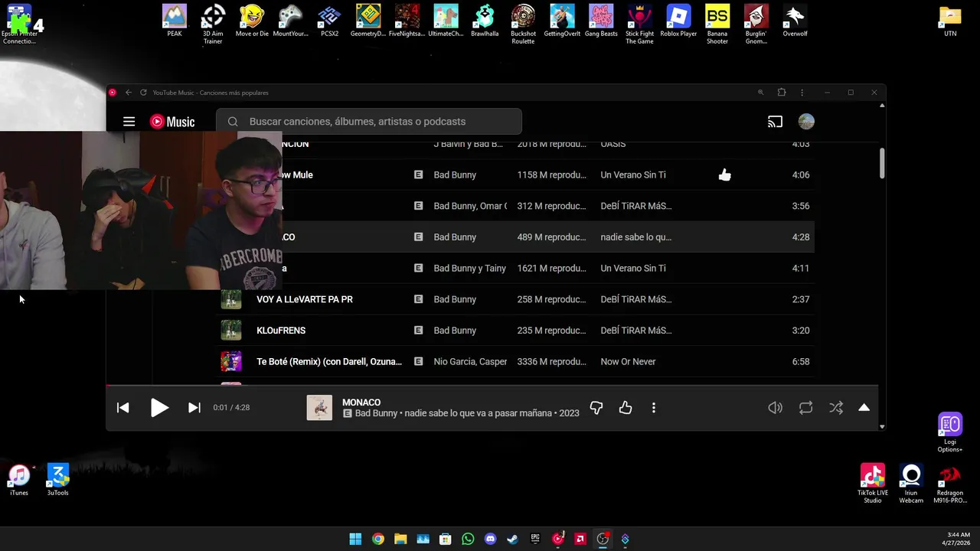Screen dimensions: 980x551
Task: Open the iTunes desktop shortcut
Action: click(x=19, y=480)
